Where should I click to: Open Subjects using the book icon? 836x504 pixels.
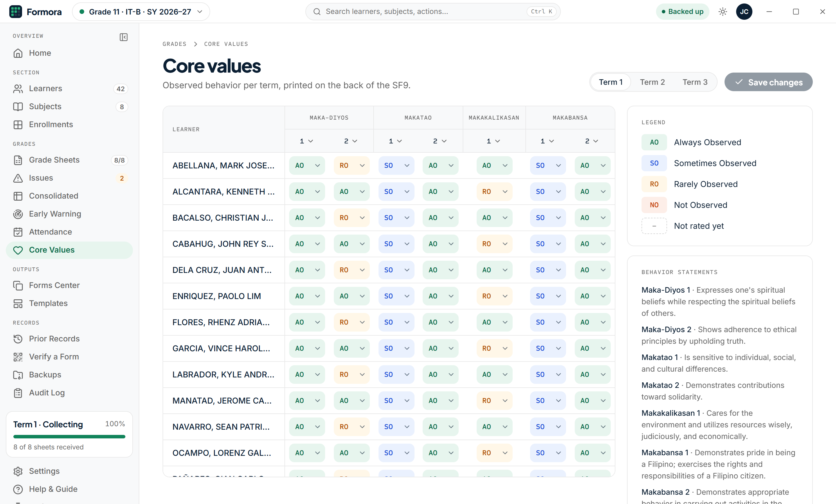[18, 107]
